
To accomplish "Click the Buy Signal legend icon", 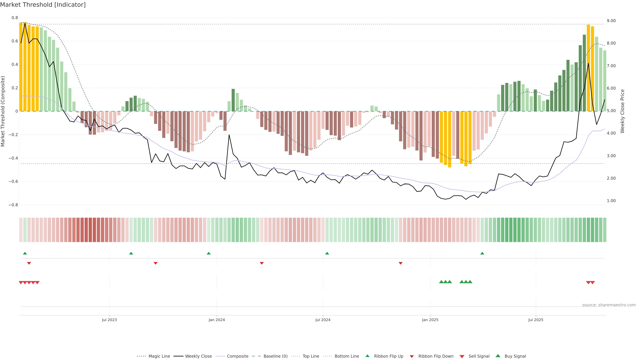I will point(498,356).
